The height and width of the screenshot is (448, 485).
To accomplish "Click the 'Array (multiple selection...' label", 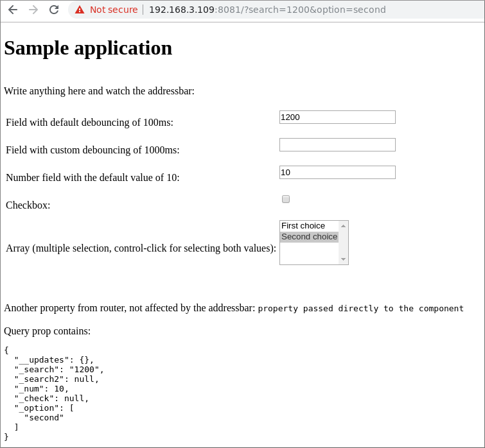I will [141, 248].
